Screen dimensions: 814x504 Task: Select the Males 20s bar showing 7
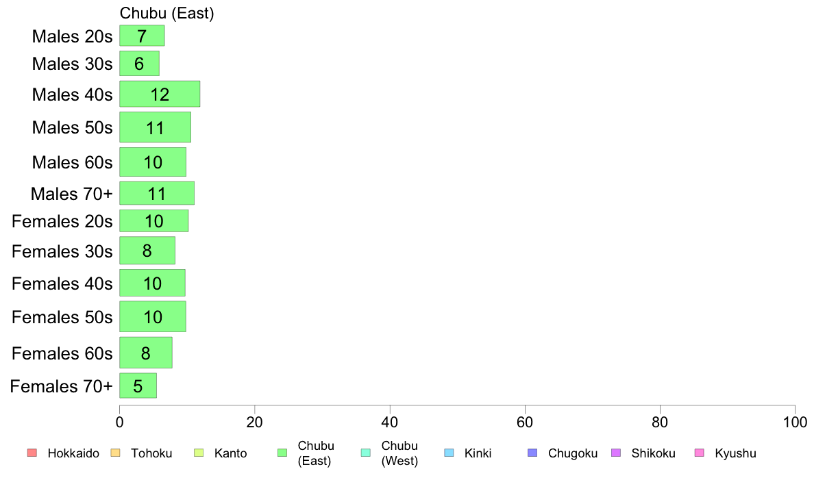pyautogui.click(x=143, y=36)
